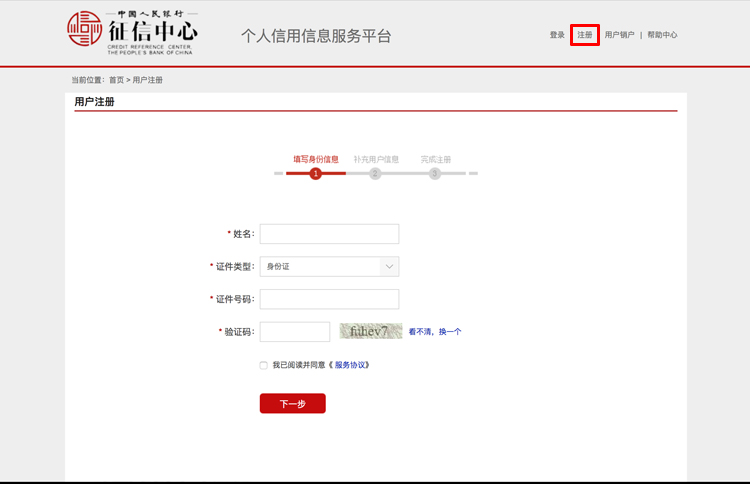Screen dimensions: 750x484
Task: Open the 帮助中心 help center link
Action: (x=662, y=35)
